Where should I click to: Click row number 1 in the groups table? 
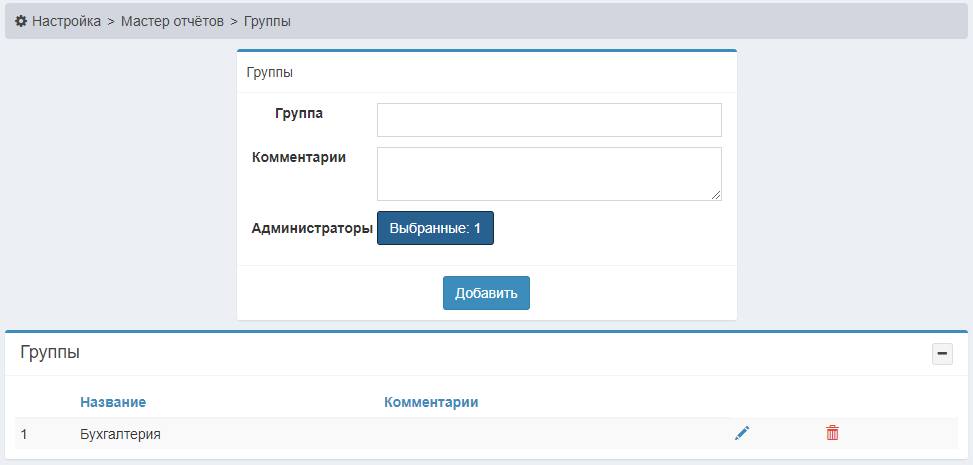pyautogui.click(x=24, y=434)
